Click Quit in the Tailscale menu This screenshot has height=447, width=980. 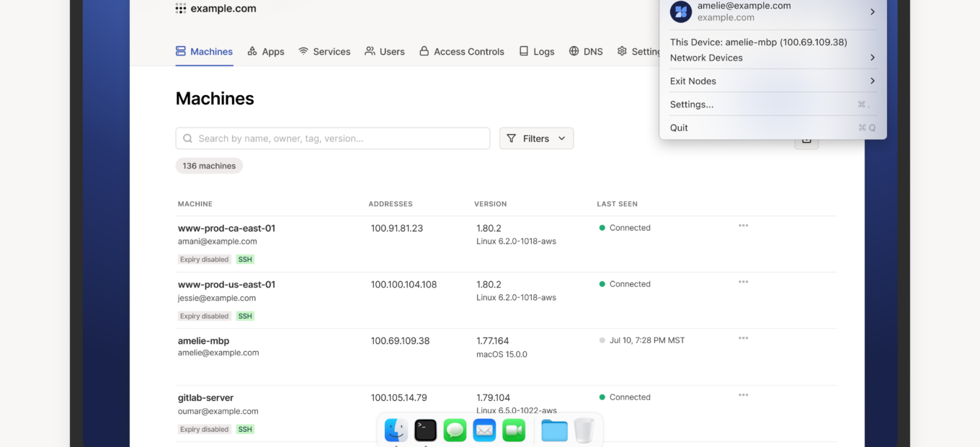(678, 128)
